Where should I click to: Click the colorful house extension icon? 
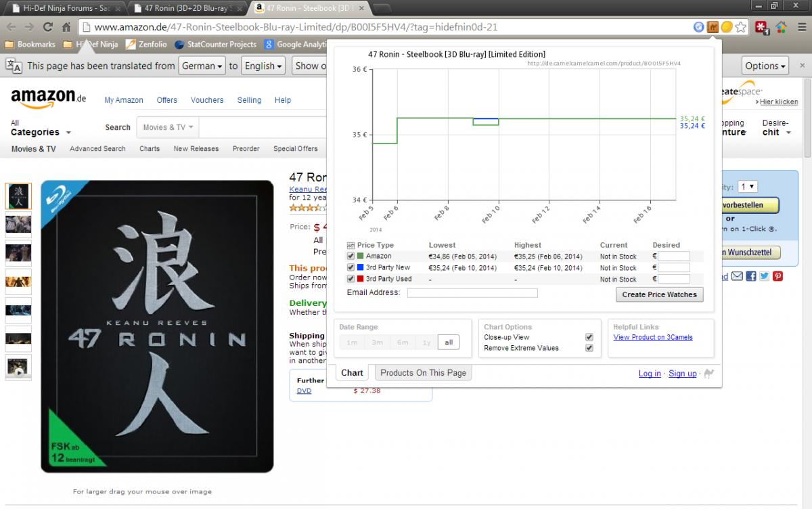click(781, 27)
